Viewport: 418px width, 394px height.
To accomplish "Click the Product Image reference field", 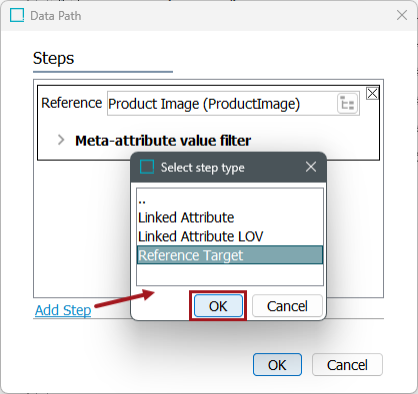I will (233, 104).
